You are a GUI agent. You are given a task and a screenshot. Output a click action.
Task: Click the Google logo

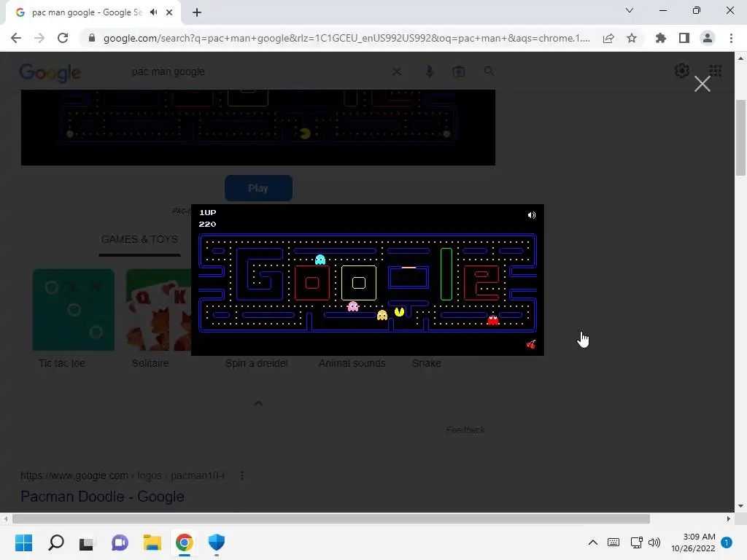tap(50, 73)
